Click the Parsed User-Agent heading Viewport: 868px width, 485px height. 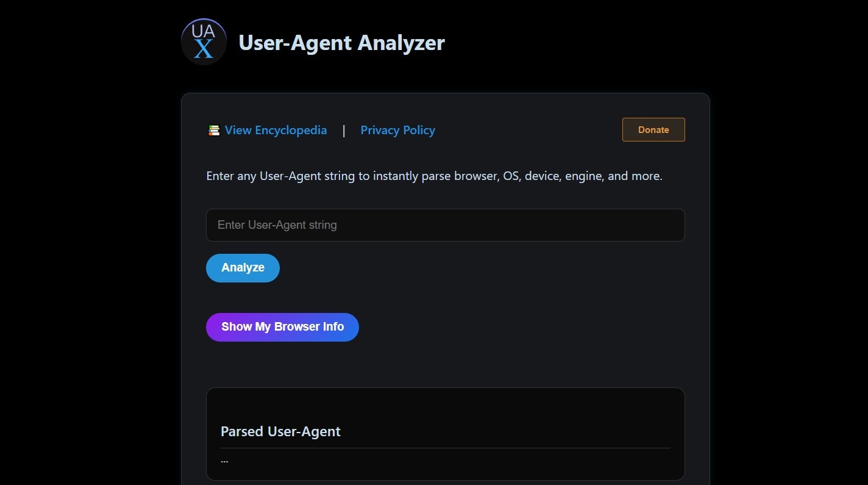click(x=280, y=431)
